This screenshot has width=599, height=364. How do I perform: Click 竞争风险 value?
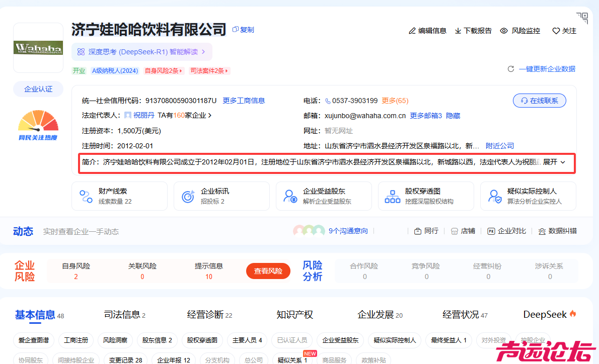(427, 277)
